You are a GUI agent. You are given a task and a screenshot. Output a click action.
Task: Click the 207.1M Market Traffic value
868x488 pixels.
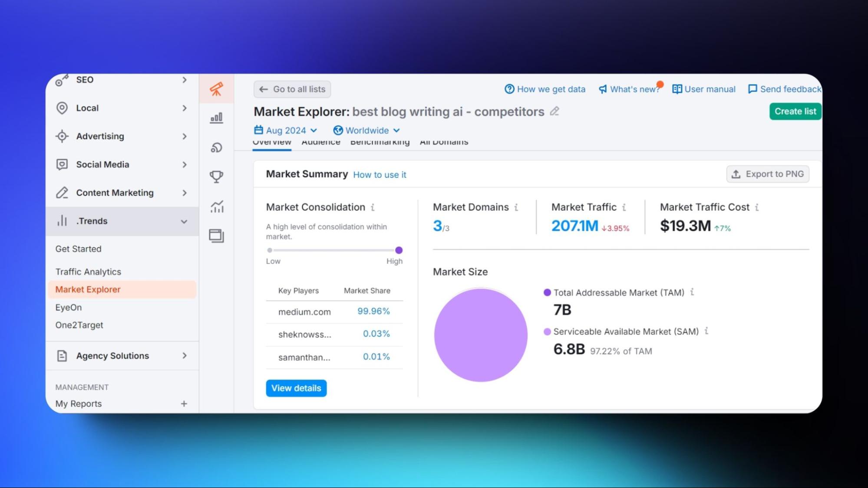tap(574, 226)
